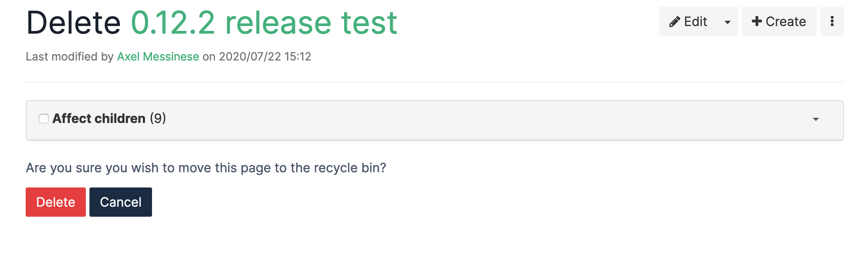Go to the '0.12.2 release test' page
This screenshot has height=278, width=868.
(x=264, y=23)
